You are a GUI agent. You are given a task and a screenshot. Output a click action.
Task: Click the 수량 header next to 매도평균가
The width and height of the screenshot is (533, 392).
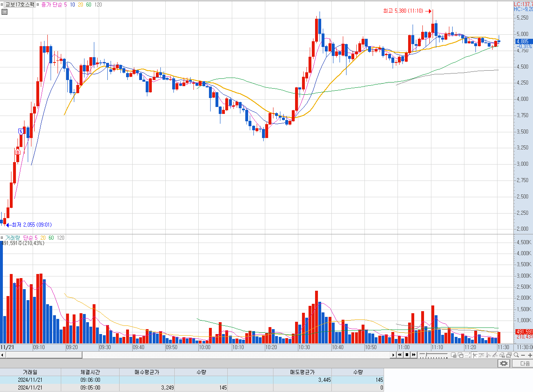coord(358,372)
